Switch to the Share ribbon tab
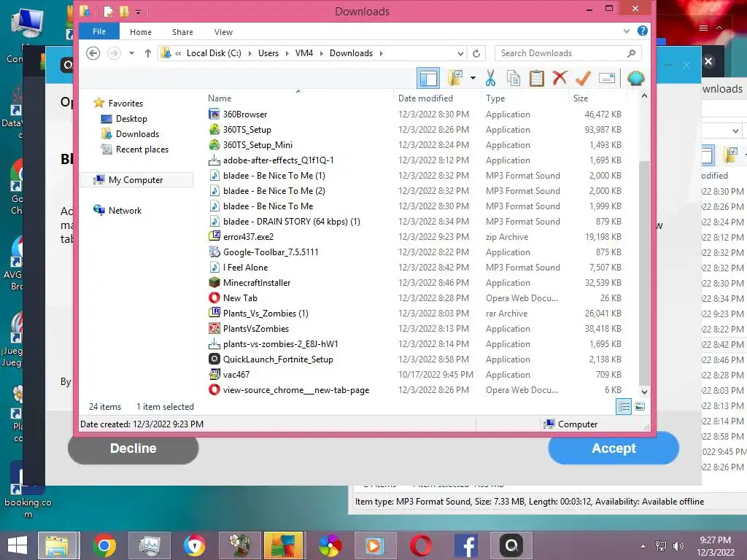This screenshot has height=560, width=747. (x=182, y=32)
